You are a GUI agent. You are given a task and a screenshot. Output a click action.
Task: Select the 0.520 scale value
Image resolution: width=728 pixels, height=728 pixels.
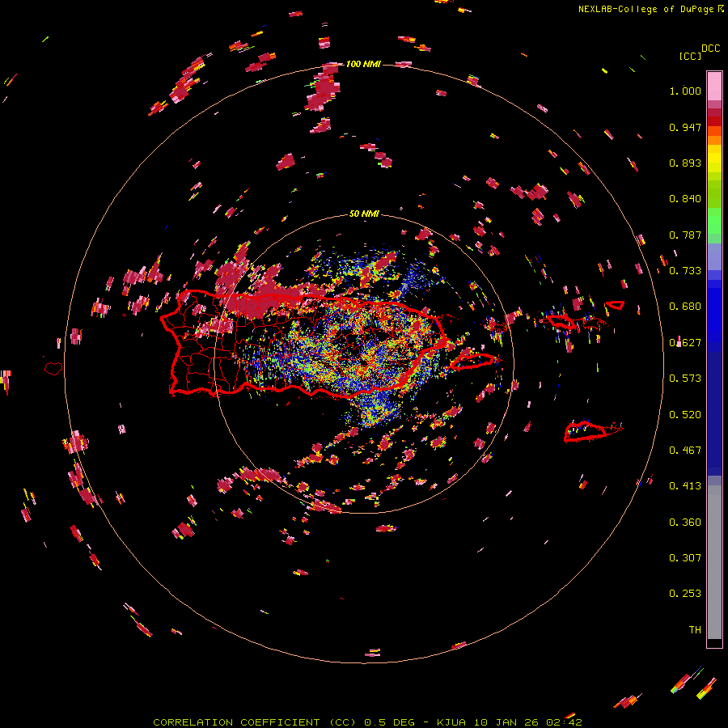coord(685,415)
